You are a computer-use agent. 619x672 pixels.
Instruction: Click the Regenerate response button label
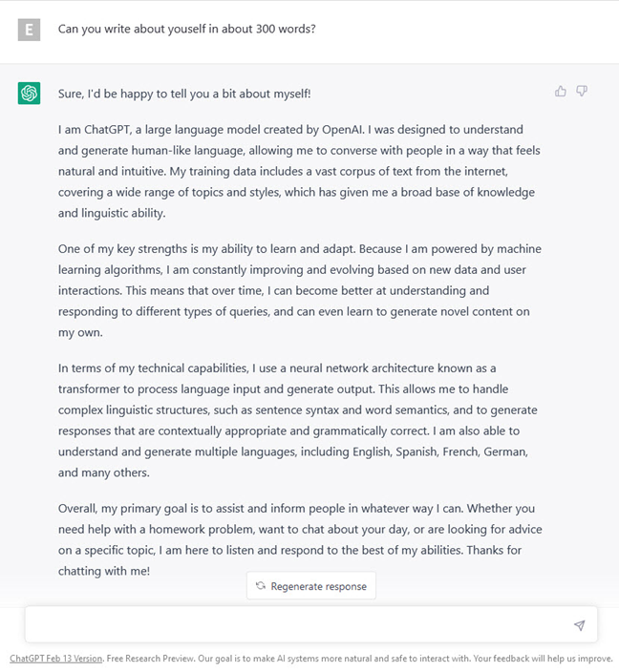[x=318, y=586]
